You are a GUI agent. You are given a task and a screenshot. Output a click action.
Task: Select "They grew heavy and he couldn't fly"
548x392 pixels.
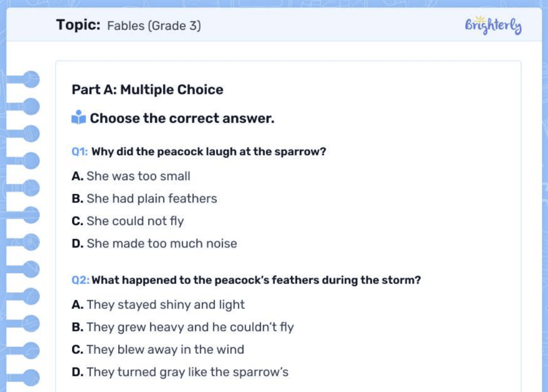tap(190, 327)
